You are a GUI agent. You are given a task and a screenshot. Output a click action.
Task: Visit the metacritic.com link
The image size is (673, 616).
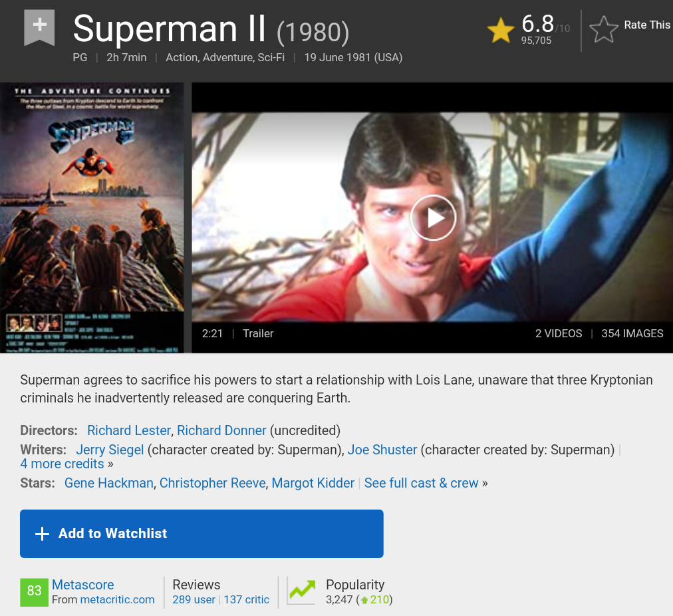117,599
